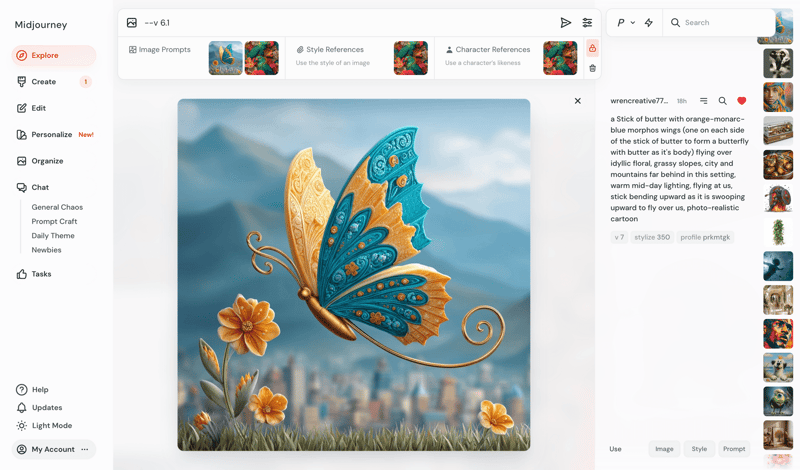
Task: Toggle the red heart like icon
Action: click(x=742, y=101)
